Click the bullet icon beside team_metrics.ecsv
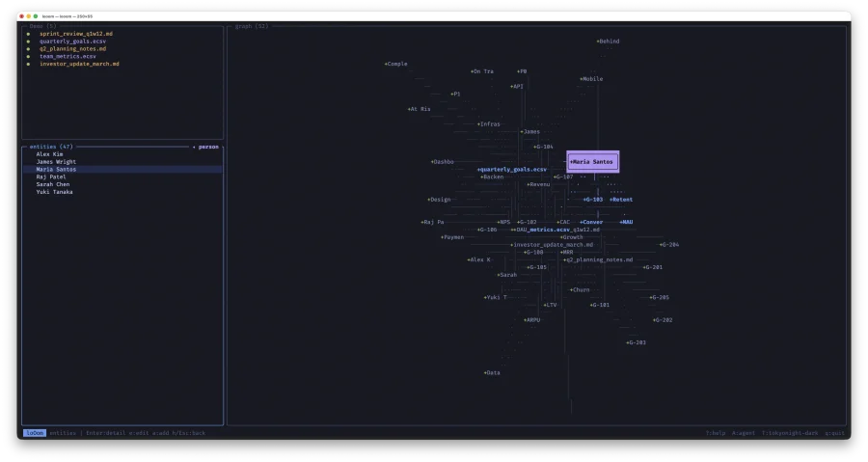The height and width of the screenshot is (462, 868). pos(29,57)
